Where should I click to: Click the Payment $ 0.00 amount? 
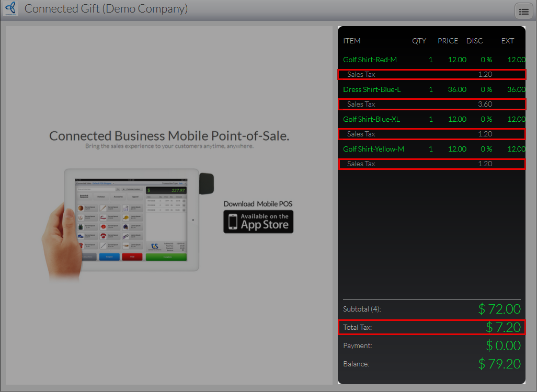pyautogui.click(x=503, y=345)
